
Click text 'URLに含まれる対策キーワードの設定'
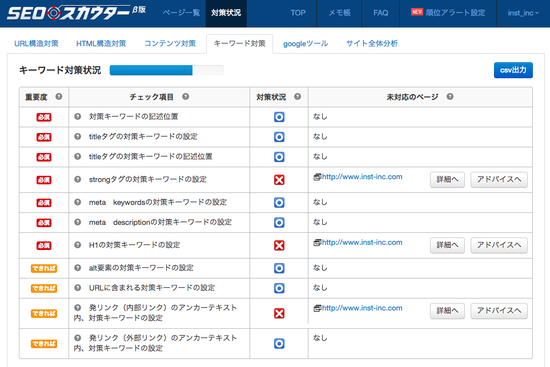pyautogui.click(x=152, y=288)
